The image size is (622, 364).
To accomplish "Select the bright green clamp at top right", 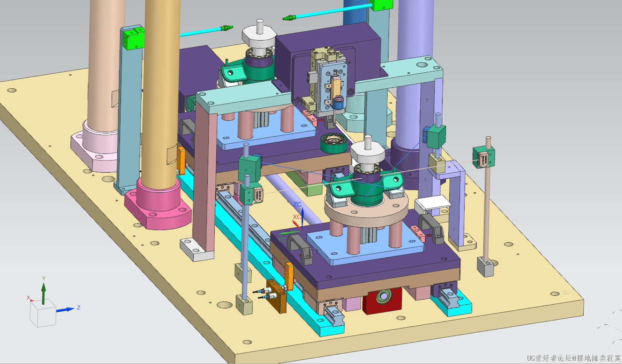I will point(382,5).
